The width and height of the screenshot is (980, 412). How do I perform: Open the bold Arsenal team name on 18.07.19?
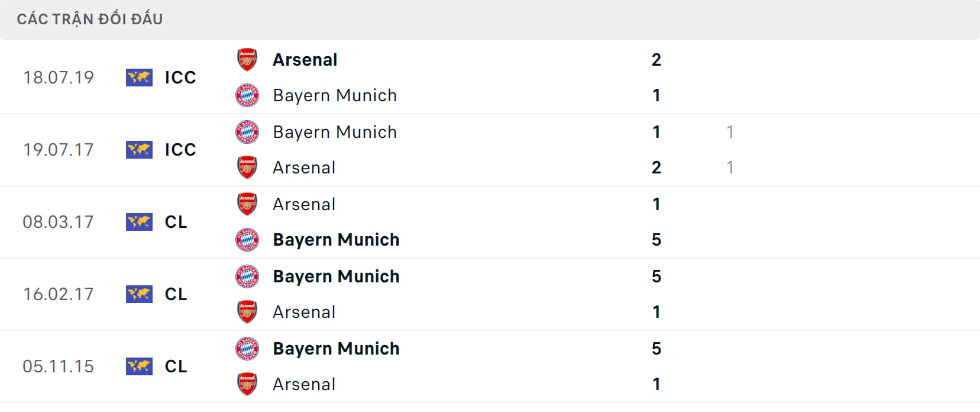click(x=305, y=60)
